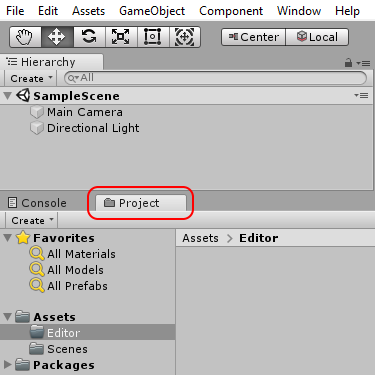This screenshot has height=375, width=375.
Task: Collapse the SampleScene tree
Action: tap(7, 96)
